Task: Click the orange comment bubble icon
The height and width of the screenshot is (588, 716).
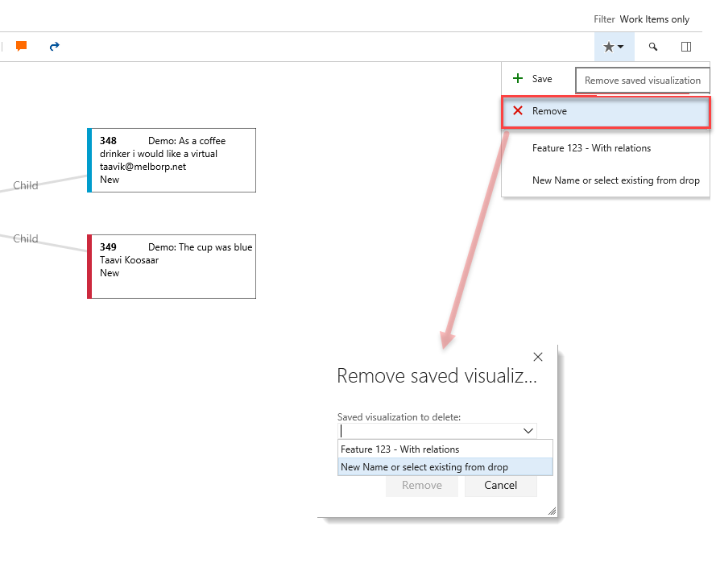Action: (21, 46)
